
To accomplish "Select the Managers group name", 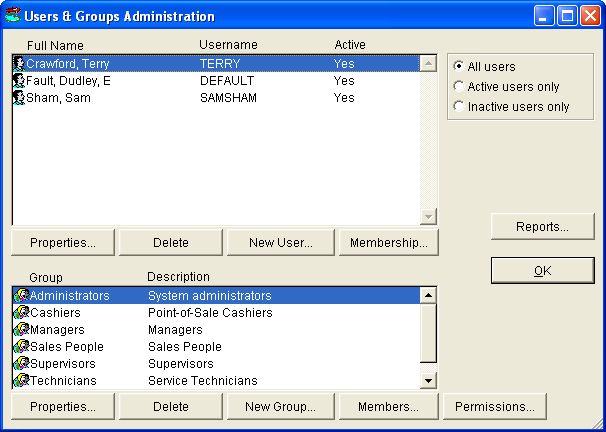I will pyautogui.click(x=57, y=329).
